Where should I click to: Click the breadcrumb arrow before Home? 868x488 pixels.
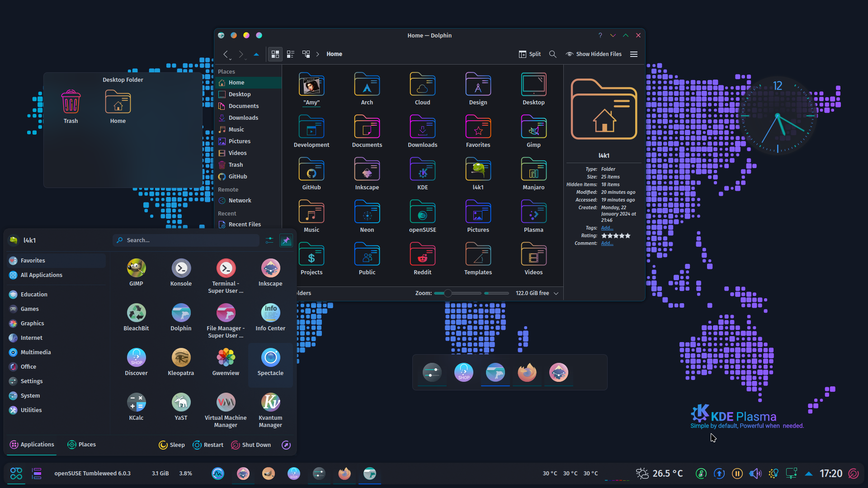coord(318,54)
